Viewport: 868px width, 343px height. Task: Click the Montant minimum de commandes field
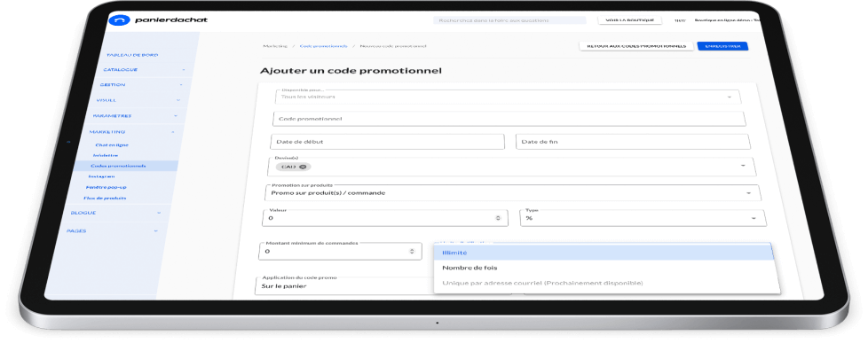point(341,251)
